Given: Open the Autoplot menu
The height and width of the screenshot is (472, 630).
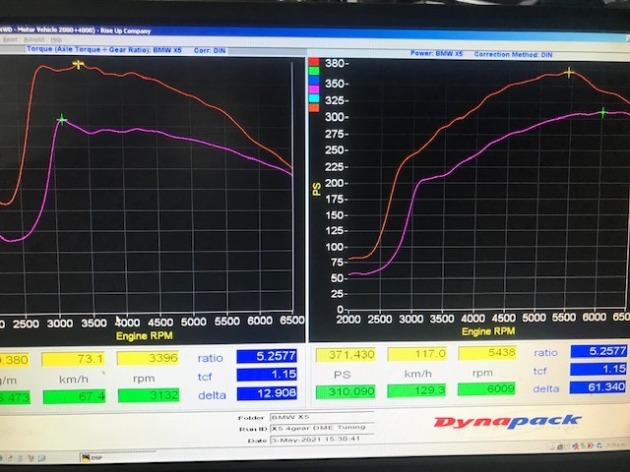Looking at the screenshot, I should pyautogui.click(x=34, y=40).
